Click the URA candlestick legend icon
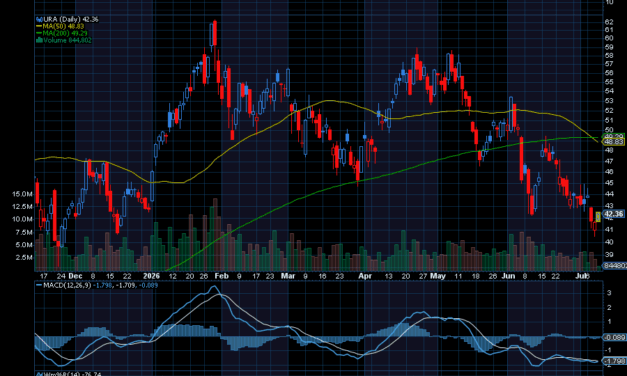627x376 pixels. 39,19
